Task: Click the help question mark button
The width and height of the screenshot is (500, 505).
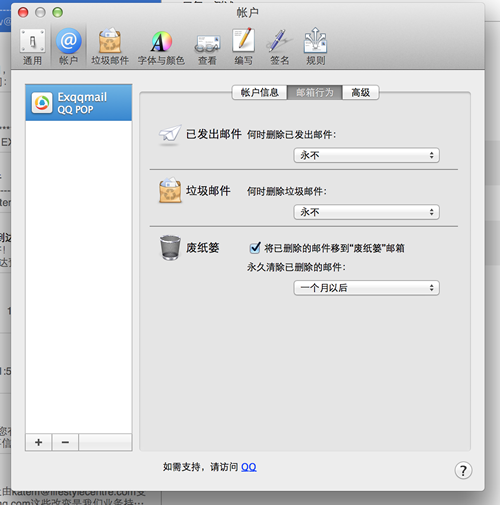Action: (463, 470)
